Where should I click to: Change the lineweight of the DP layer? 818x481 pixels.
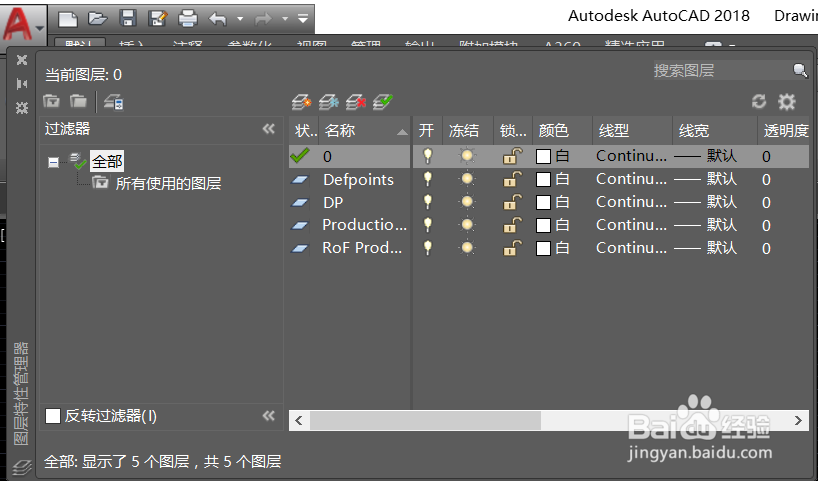(x=705, y=202)
